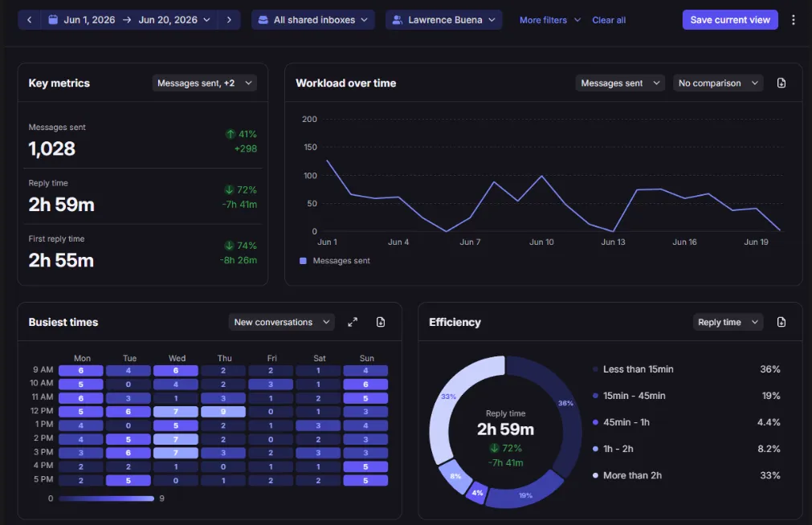Export the Efficiency report
Image resolution: width=812 pixels, height=525 pixels.
coord(781,322)
